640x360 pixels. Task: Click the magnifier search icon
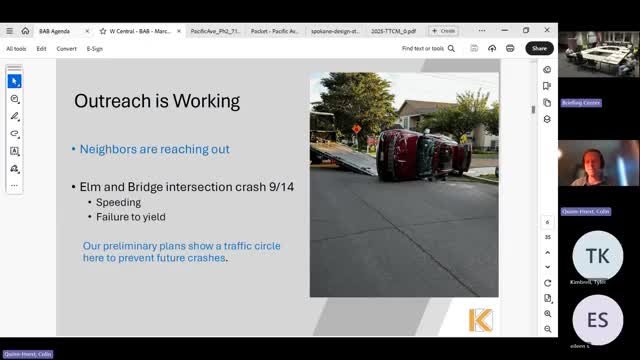[451, 49]
